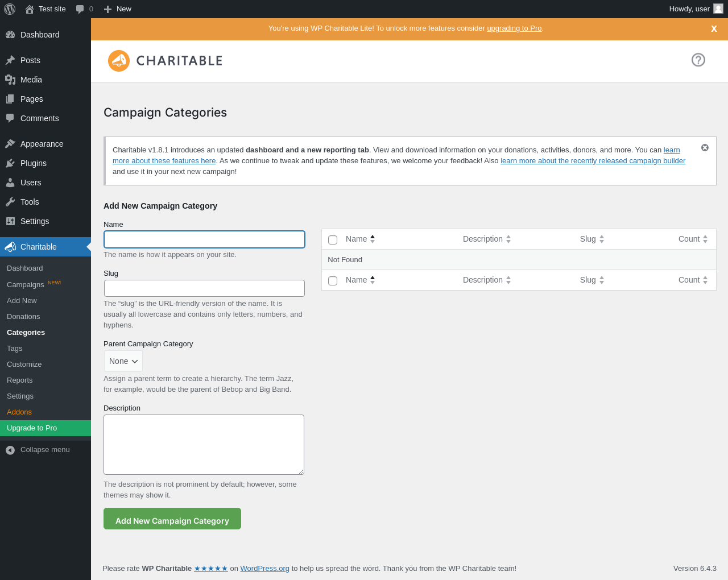Open learn more about these features here link

(164, 161)
